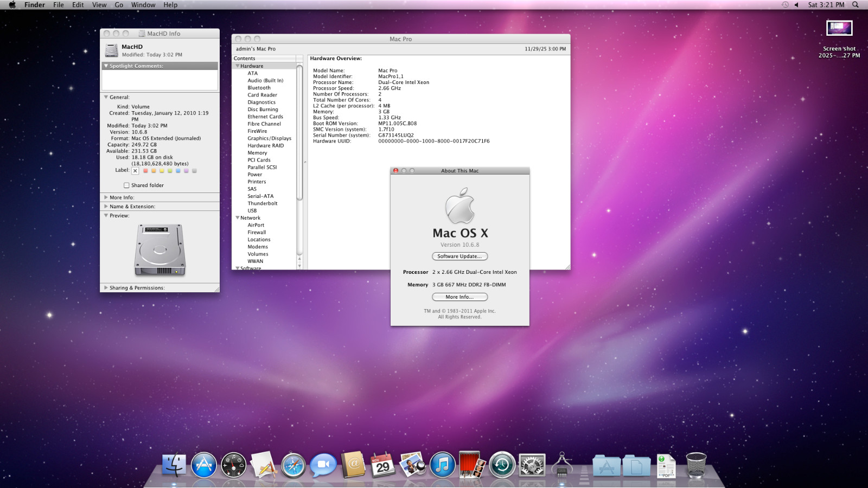The height and width of the screenshot is (488, 868).
Task: Collapse the Network tree in System Profiler
Action: coord(238,218)
